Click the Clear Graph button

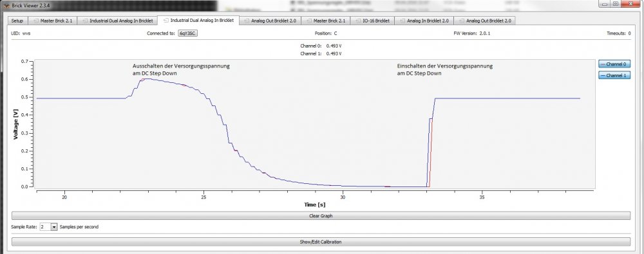click(321, 215)
